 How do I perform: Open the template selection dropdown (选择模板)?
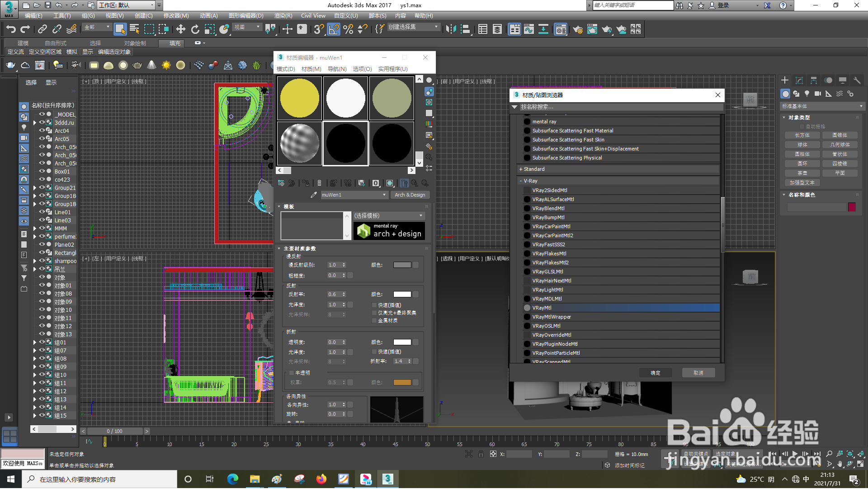(x=388, y=216)
